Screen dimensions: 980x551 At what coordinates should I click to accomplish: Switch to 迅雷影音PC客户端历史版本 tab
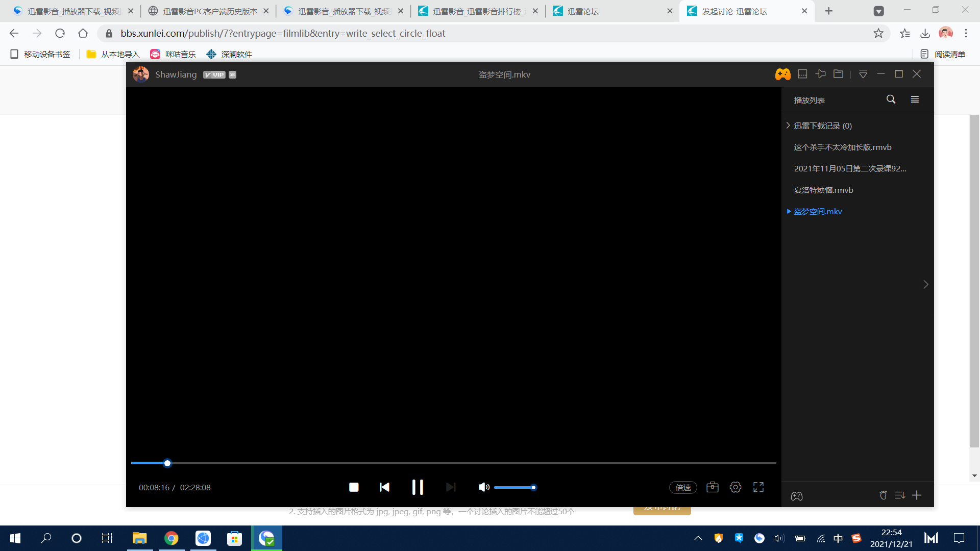click(x=210, y=11)
